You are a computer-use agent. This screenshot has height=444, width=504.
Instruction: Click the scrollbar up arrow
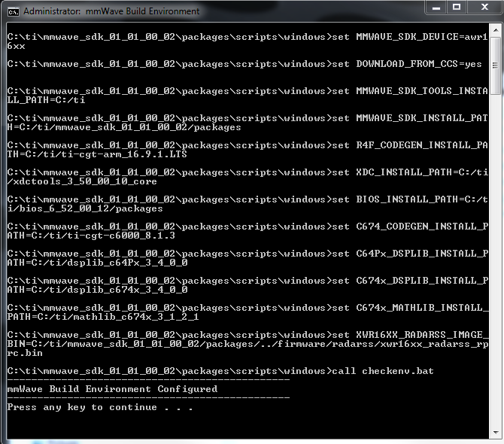pyautogui.click(x=495, y=30)
